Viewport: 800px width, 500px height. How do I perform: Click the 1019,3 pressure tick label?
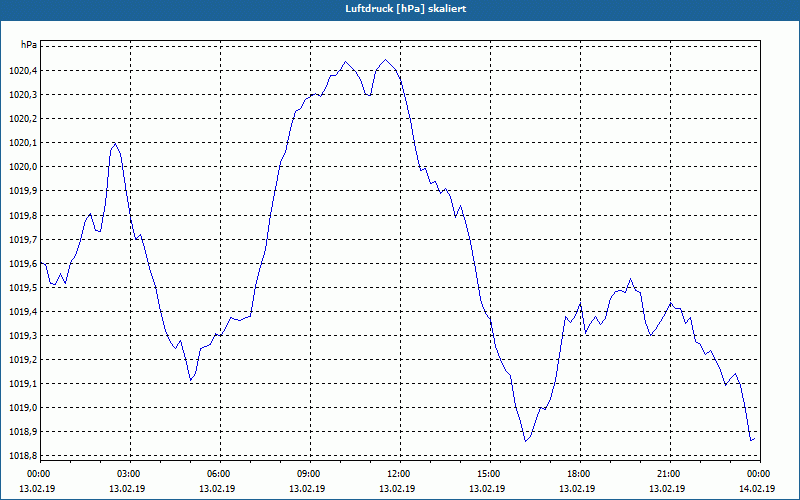23,335
